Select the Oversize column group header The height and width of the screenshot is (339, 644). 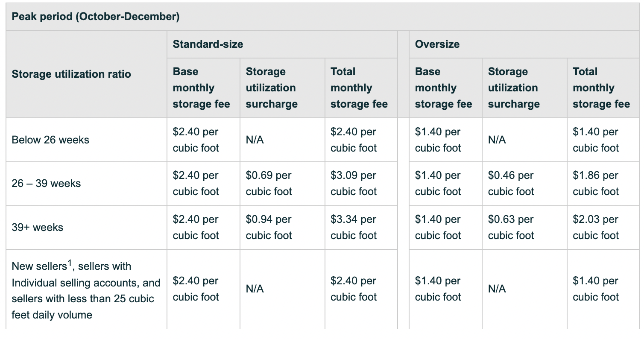pyautogui.click(x=437, y=44)
